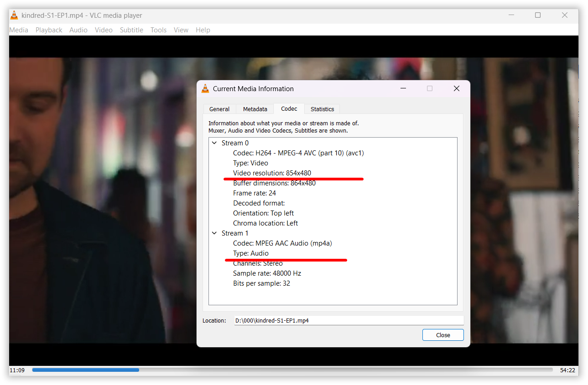
Task: Switch to the Metadata tab
Action: 255,109
